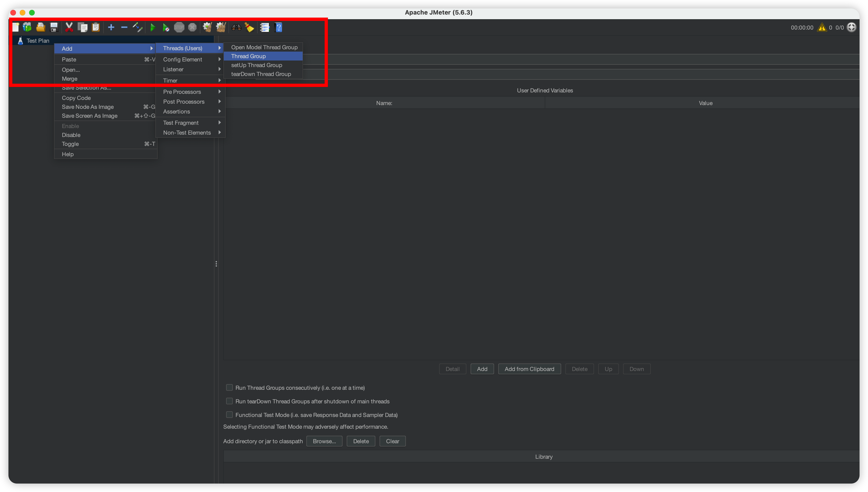Click the Save floppy disk icon
This screenshot has height=492, width=868.
tap(54, 27)
